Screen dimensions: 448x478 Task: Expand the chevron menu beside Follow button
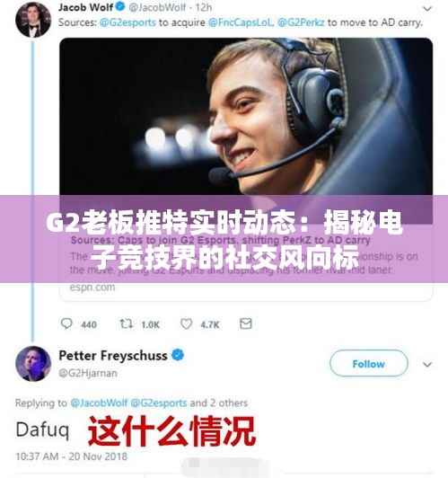427,364
